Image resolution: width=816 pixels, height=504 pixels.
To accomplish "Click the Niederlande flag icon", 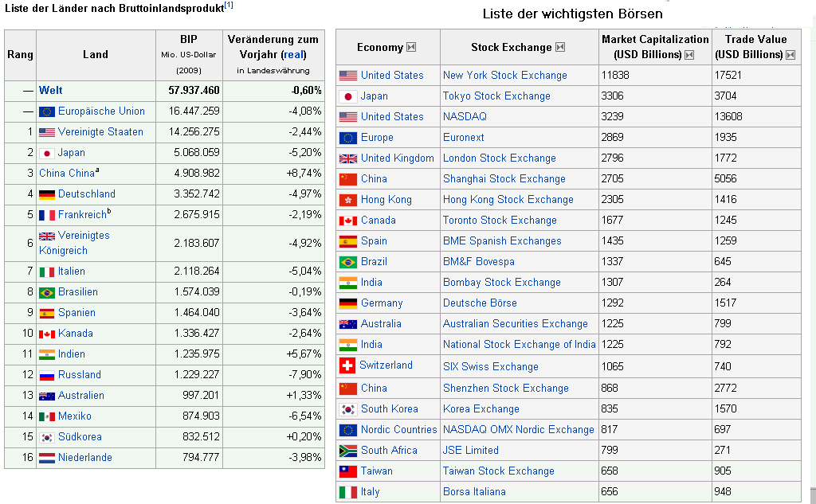I will click(x=47, y=459).
